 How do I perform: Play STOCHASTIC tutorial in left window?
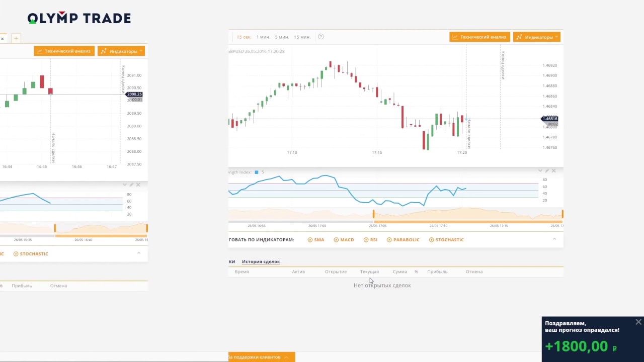(x=31, y=254)
